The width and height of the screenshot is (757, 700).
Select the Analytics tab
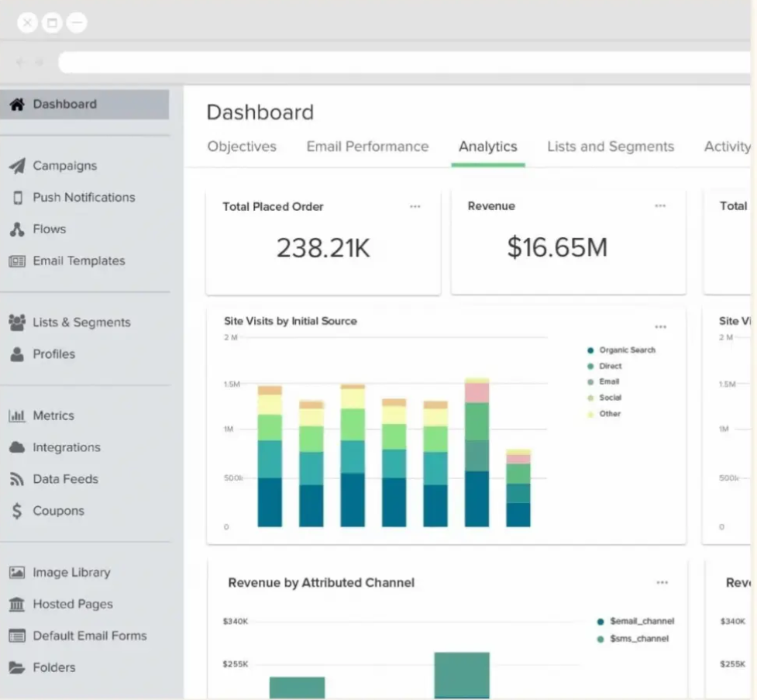(x=488, y=147)
